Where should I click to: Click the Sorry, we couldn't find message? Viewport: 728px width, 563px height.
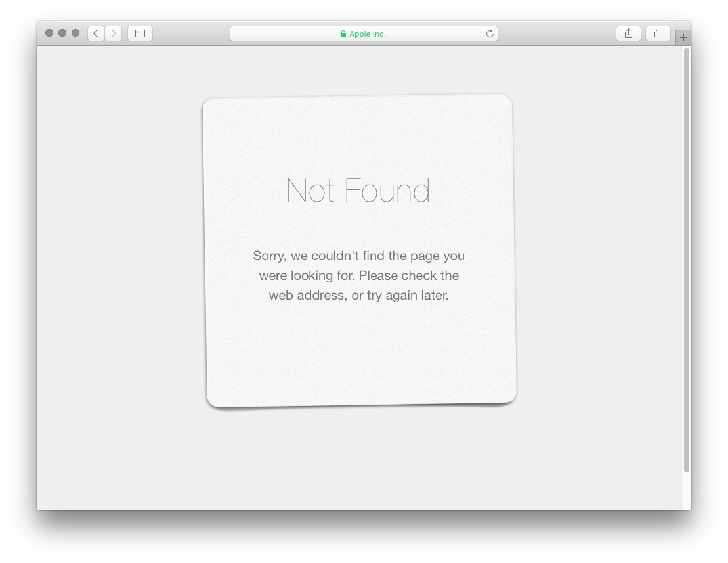click(x=359, y=275)
